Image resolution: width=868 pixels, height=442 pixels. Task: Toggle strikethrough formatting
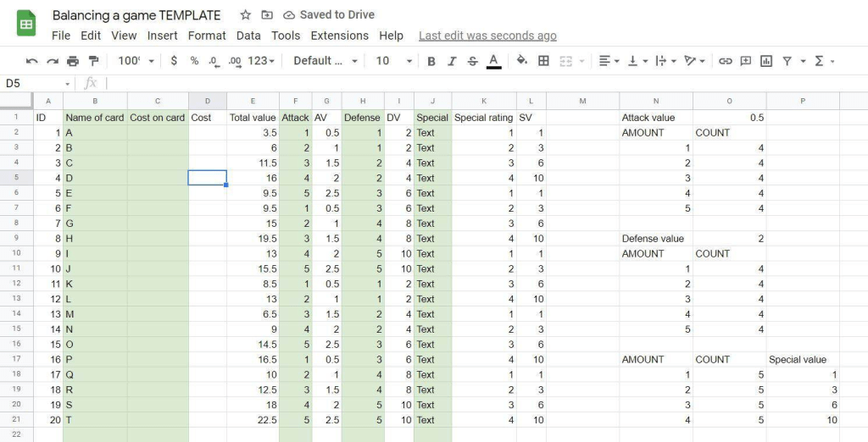(473, 61)
